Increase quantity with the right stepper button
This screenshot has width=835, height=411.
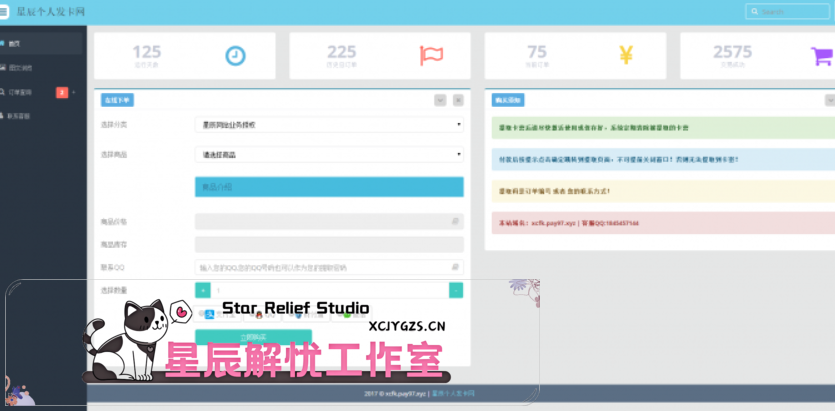456,290
